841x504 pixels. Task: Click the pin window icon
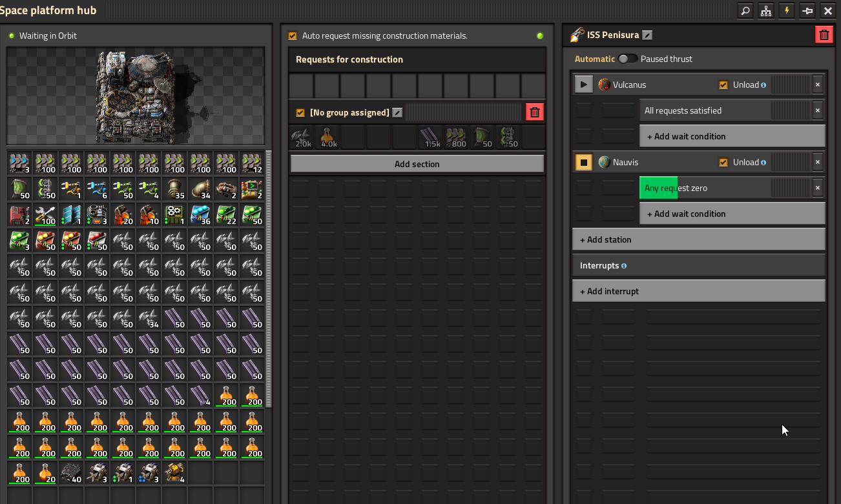pyautogui.click(x=807, y=11)
